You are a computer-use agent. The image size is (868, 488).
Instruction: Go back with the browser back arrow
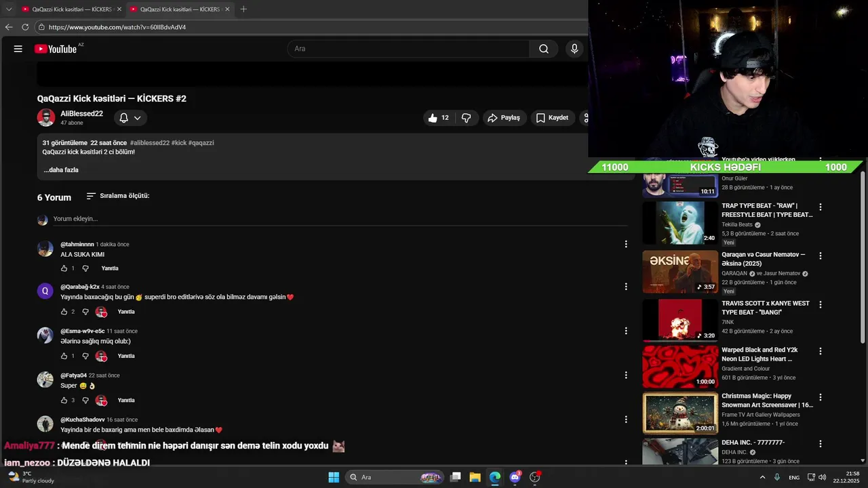click(x=9, y=27)
